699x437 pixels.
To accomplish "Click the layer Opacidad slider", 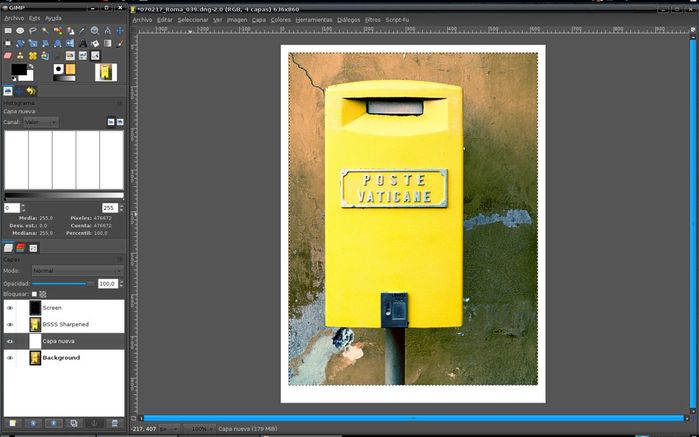I will pos(63,284).
